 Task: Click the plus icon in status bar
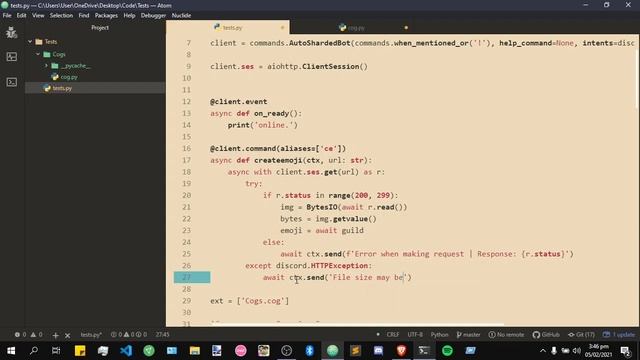[56, 336]
